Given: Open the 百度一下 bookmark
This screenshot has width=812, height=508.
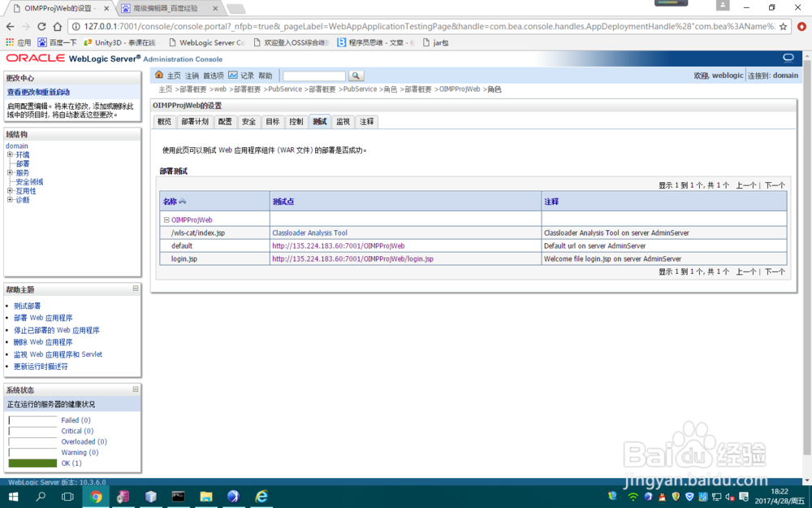Looking at the screenshot, I should point(57,42).
